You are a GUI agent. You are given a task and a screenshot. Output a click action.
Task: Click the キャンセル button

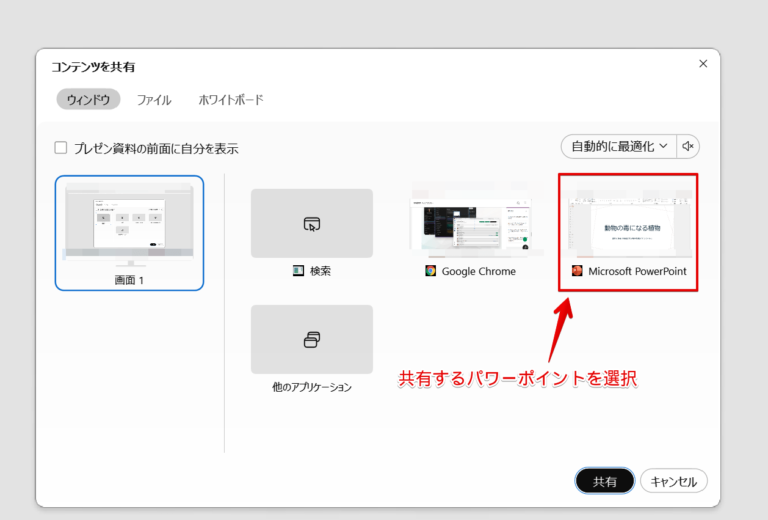pyautogui.click(x=673, y=481)
